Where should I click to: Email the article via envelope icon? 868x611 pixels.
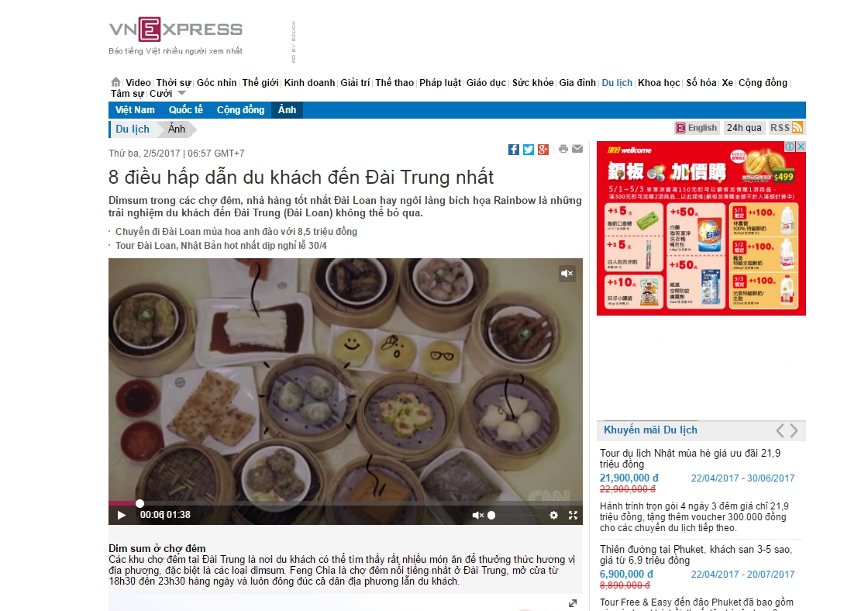click(577, 149)
